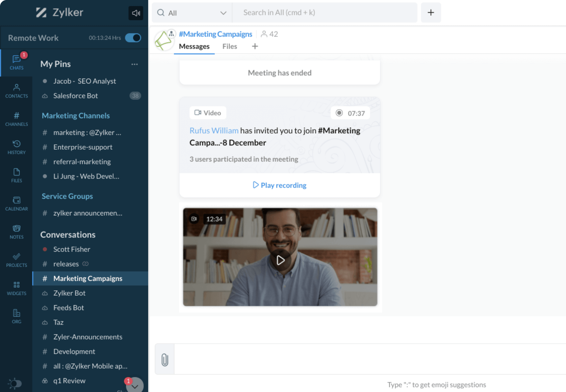The image size is (566, 392).
Task: Switch to the Files tab
Action: pos(229,46)
